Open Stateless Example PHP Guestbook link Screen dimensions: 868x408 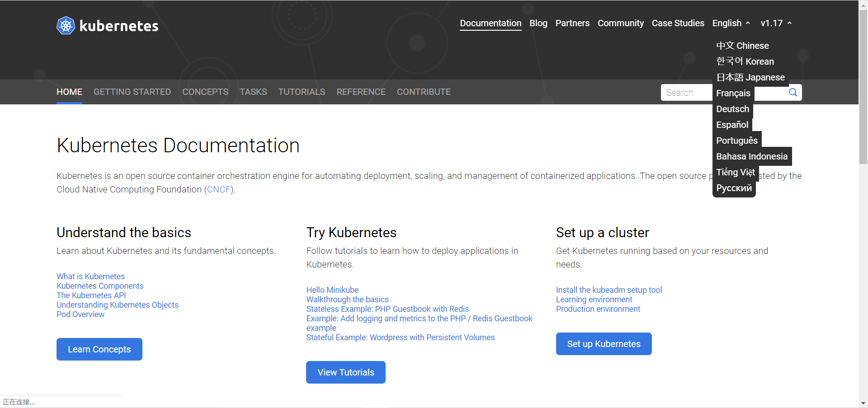[387, 309]
